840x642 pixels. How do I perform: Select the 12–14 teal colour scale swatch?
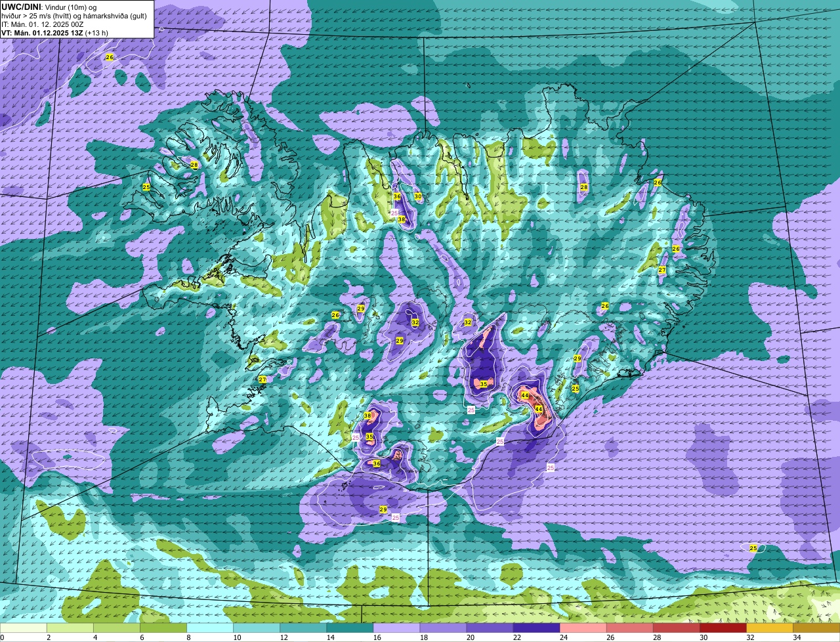point(303,628)
